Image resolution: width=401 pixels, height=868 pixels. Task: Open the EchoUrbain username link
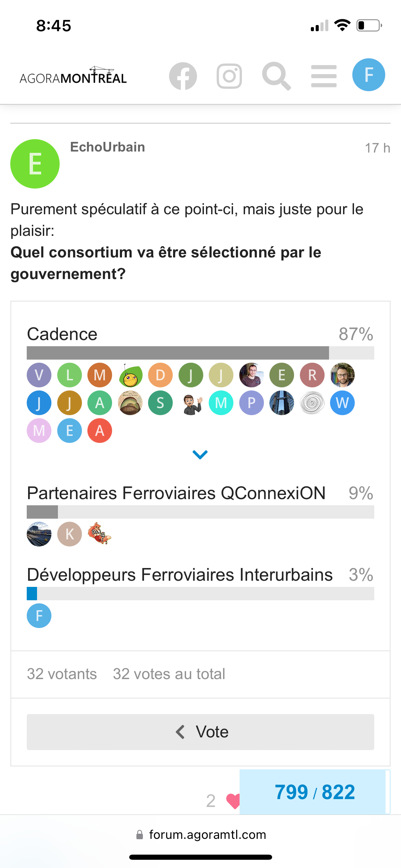pos(108,147)
